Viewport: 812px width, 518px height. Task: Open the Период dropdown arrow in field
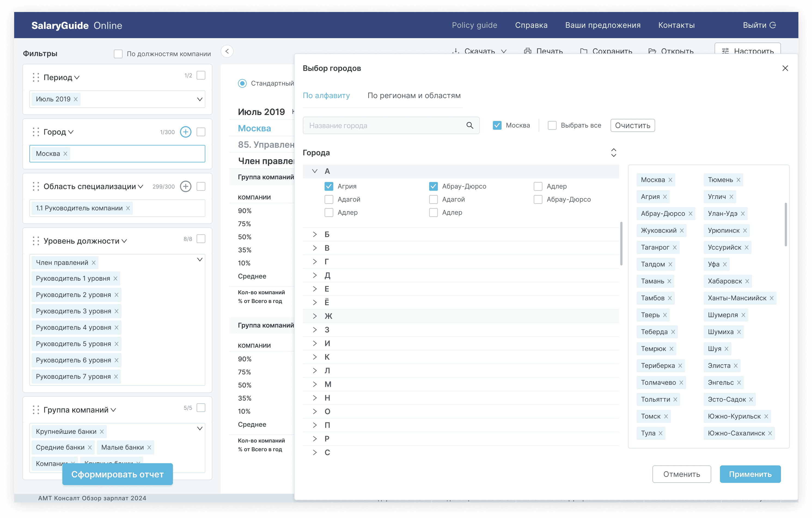click(x=200, y=99)
